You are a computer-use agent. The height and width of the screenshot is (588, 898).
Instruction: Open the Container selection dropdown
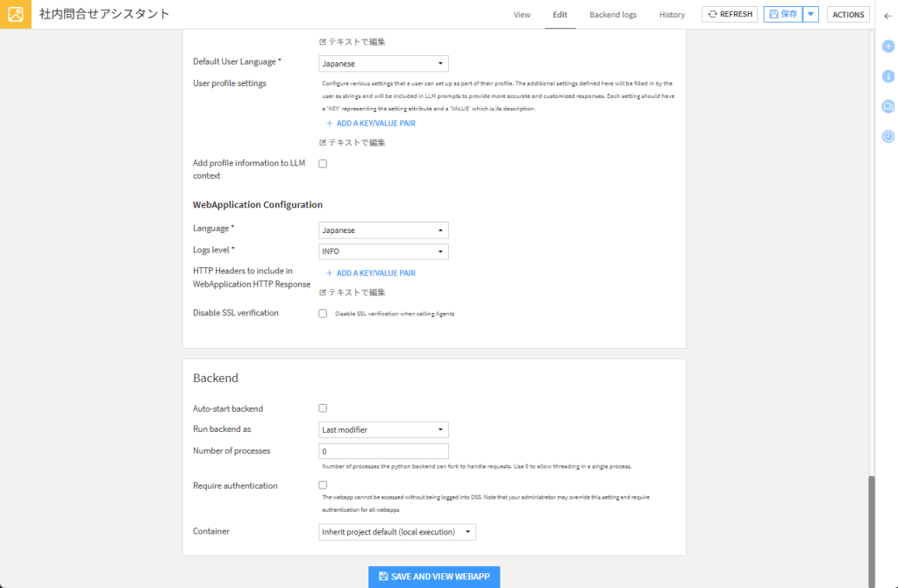click(x=397, y=532)
